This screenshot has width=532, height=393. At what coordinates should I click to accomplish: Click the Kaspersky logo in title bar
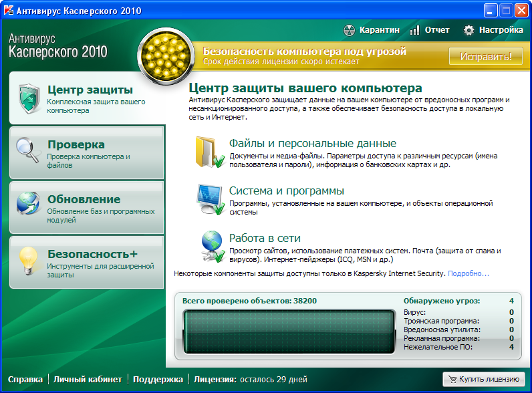(8, 11)
